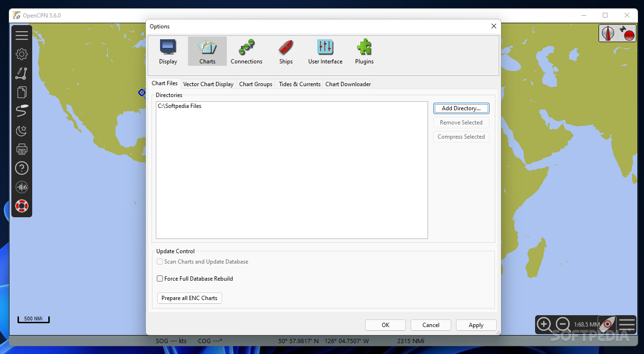The height and width of the screenshot is (354, 644).
Task: Open the Chart Groups tab
Action: 256,84
